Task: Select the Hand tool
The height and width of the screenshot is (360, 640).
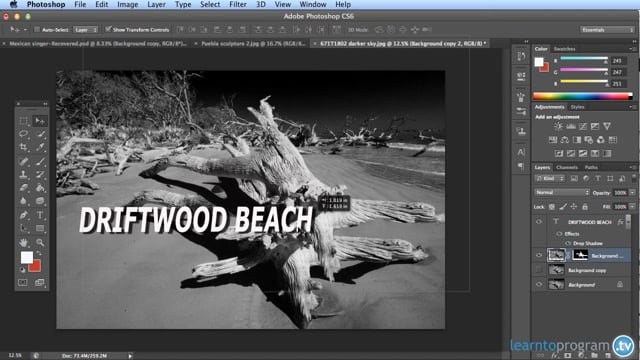Action: point(24,242)
